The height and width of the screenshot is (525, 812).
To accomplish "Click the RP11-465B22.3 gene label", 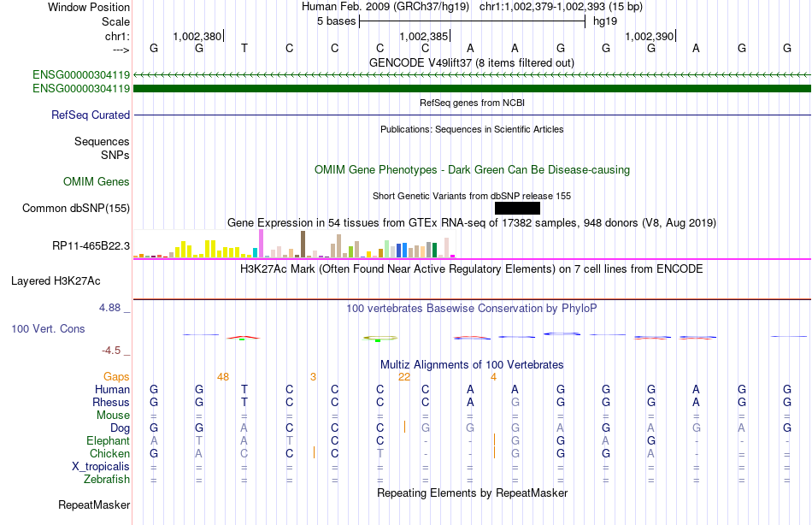I will point(91,245).
